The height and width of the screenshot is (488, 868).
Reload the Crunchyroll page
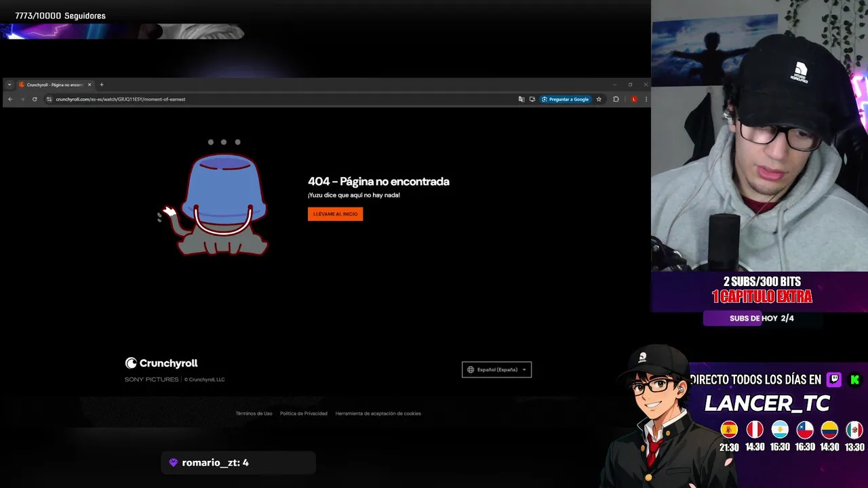coord(35,99)
